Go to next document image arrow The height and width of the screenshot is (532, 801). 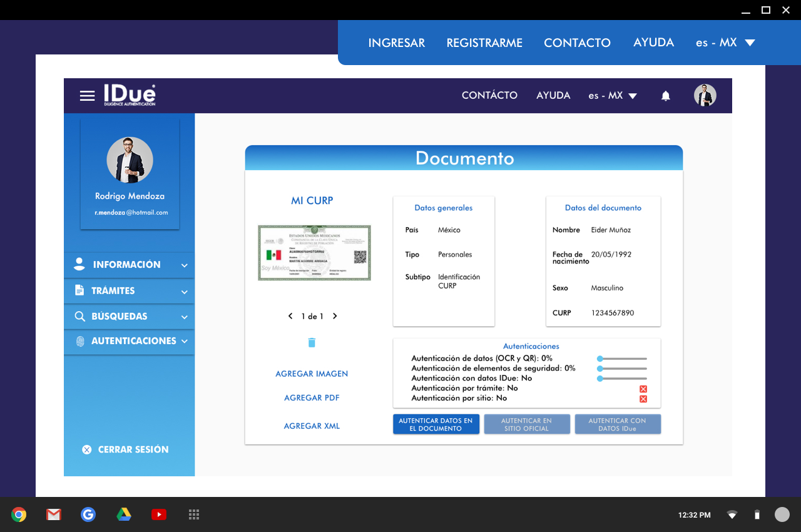pyautogui.click(x=335, y=316)
